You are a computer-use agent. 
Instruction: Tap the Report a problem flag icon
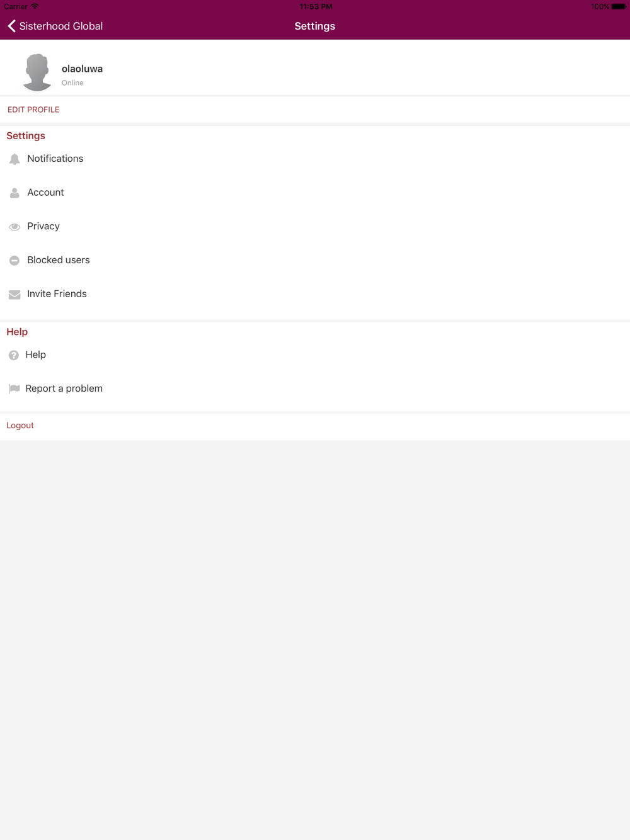14,389
